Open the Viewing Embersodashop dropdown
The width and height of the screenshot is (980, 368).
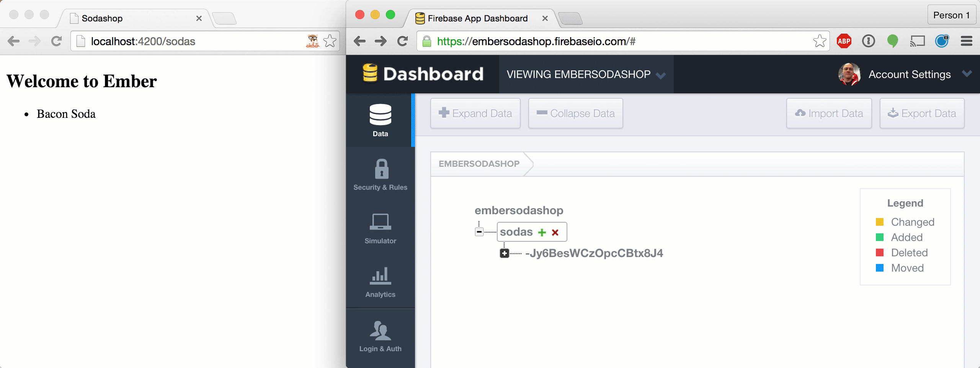tap(586, 74)
